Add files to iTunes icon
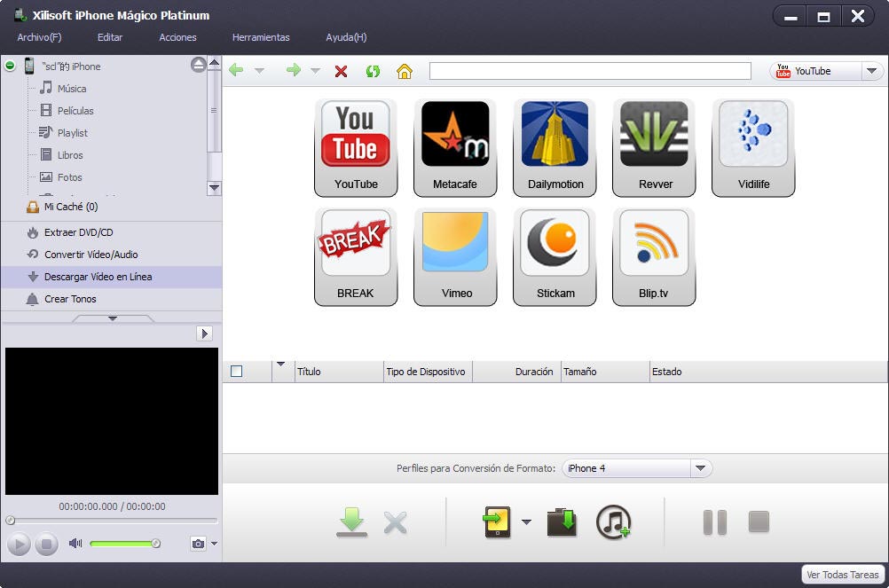This screenshot has height=588, width=889. pos(613,522)
